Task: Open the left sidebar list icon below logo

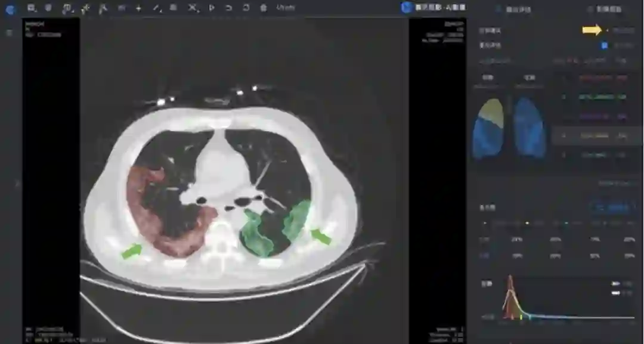Action: pos(9,32)
